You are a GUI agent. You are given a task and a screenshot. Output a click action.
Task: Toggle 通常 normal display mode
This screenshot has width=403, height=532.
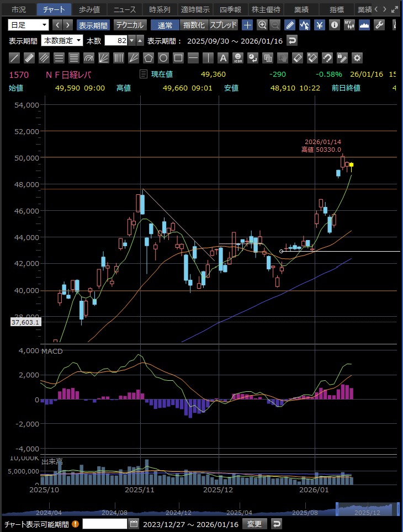(x=165, y=25)
